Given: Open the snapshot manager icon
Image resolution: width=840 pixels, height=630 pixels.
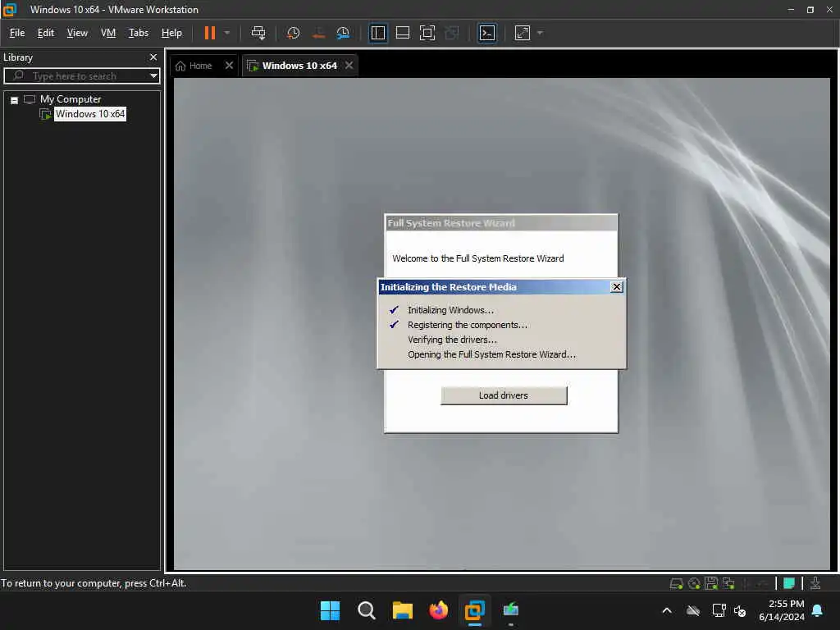Looking at the screenshot, I should [x=344, y=33].
